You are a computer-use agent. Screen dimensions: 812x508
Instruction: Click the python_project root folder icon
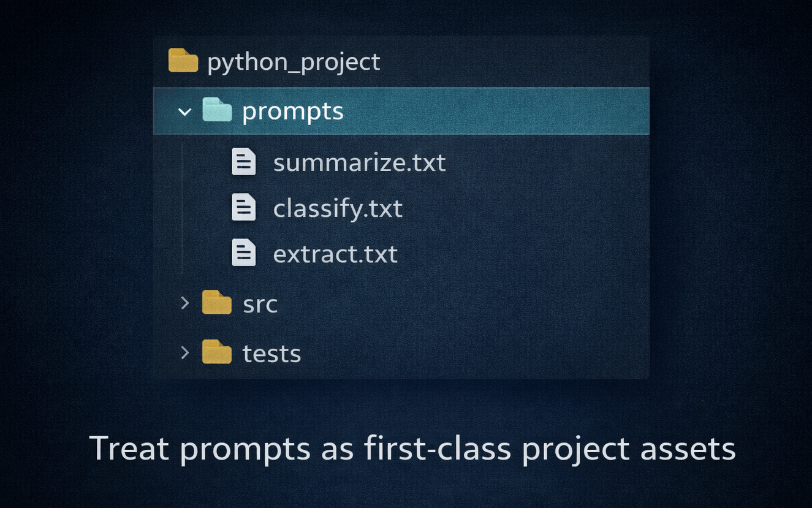[x=183, y=61]
